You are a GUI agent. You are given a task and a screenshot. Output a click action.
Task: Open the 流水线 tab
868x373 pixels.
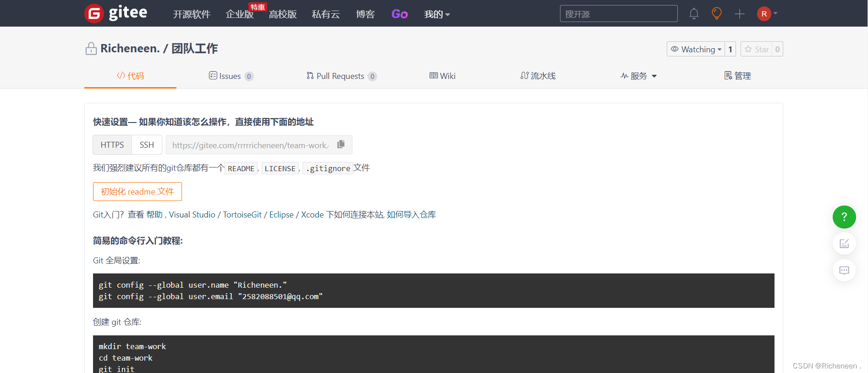point(538,76)
